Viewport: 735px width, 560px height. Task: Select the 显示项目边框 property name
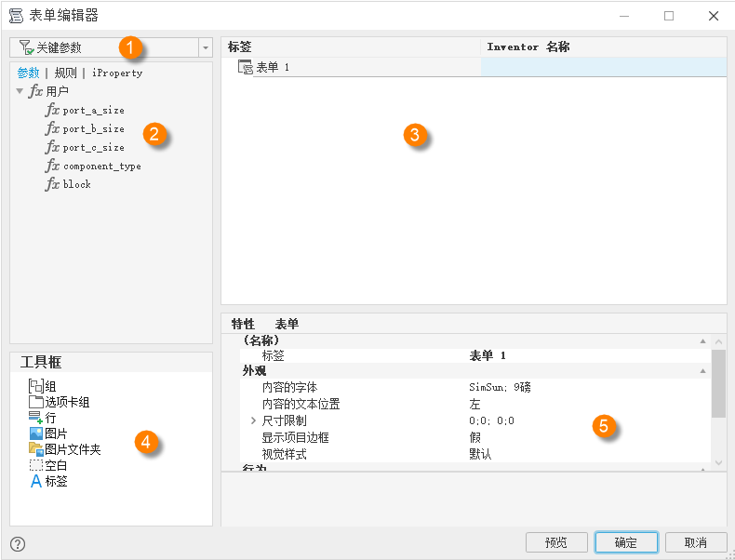coord(295,438)
